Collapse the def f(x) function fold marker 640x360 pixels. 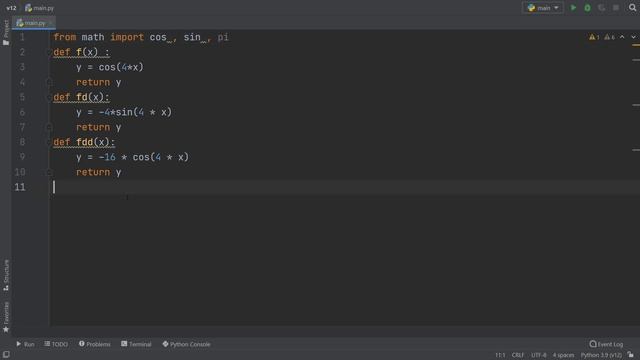[49, 52]
